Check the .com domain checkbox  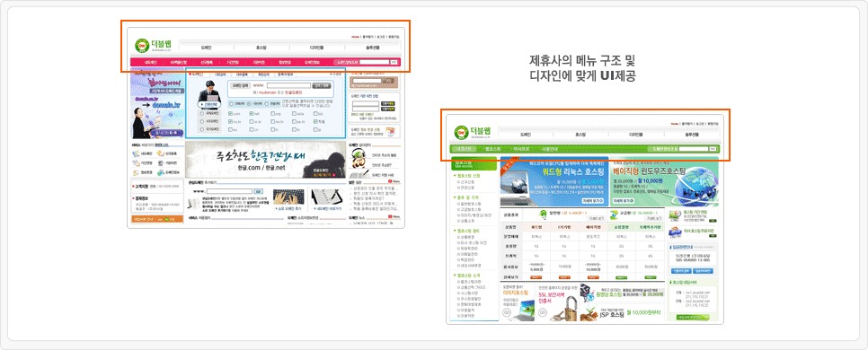(230, 114)
